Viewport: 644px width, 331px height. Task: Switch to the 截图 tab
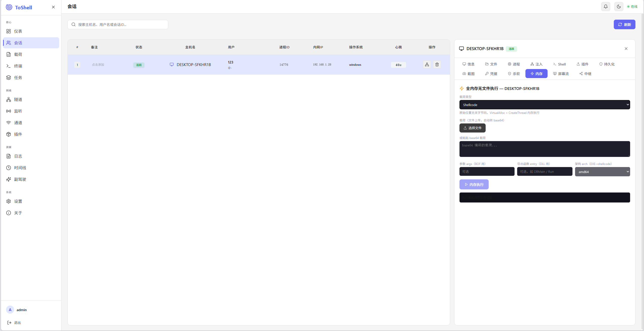[469, 74]
